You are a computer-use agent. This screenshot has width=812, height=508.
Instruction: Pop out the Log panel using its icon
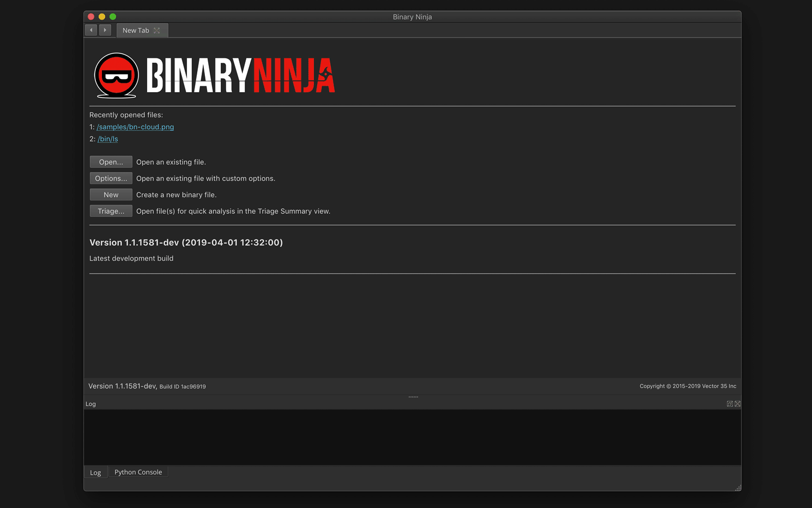[730, 403]
